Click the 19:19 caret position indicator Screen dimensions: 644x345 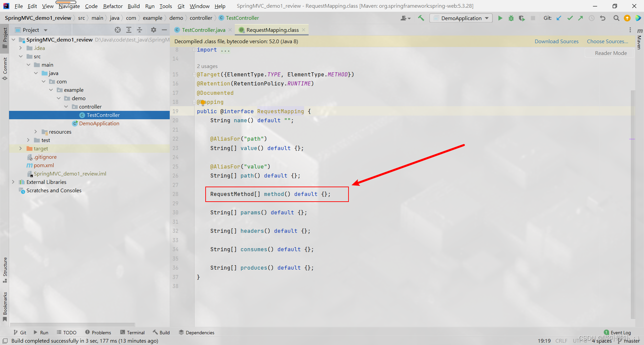(x=544, y=341)
